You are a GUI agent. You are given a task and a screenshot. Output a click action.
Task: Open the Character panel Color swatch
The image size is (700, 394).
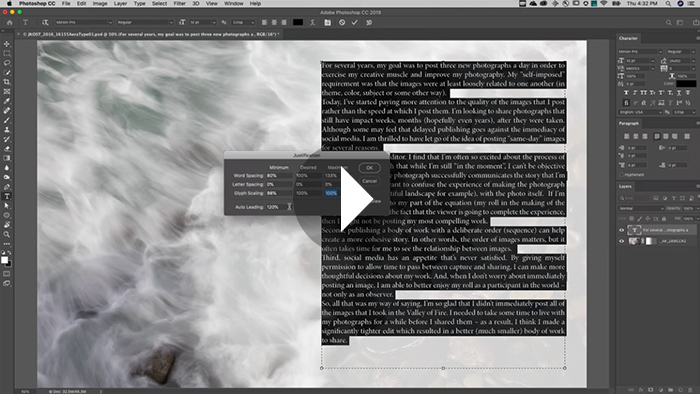coord(686,83)
